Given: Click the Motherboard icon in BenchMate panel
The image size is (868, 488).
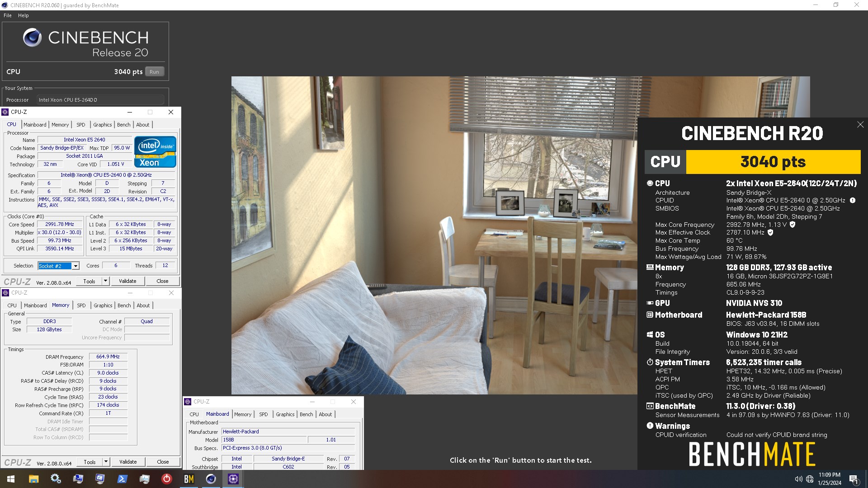Looking at the screenshot, I should pyautogui.click(x=650, y=315).
